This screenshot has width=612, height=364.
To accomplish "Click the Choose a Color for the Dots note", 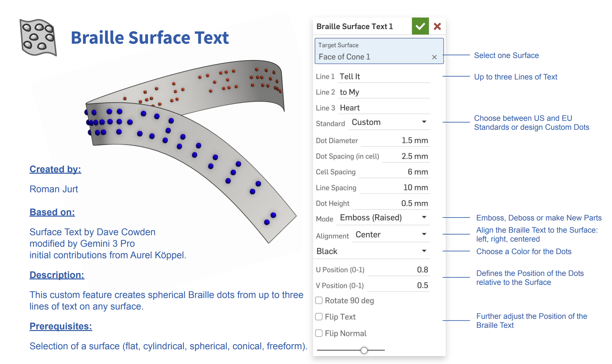I will click(524, 252).
